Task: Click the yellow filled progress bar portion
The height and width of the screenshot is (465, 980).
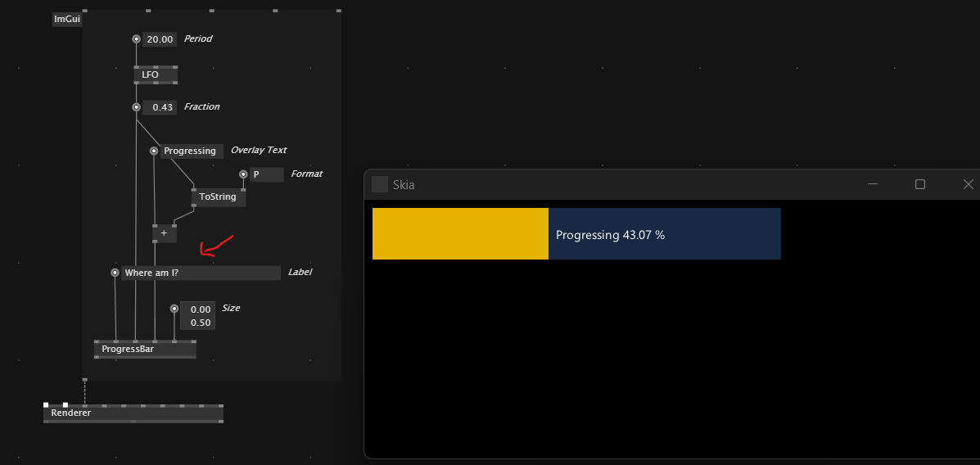Action: click(x=460, y=234)
